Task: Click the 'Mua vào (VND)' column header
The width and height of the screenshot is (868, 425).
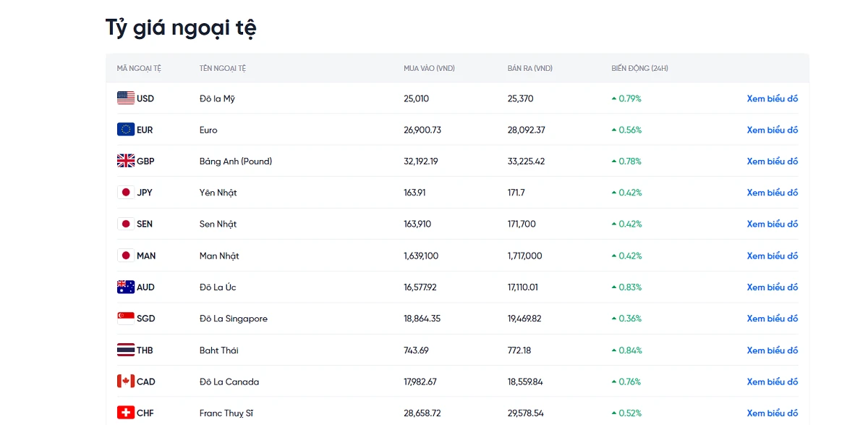Action: point(429,68)
